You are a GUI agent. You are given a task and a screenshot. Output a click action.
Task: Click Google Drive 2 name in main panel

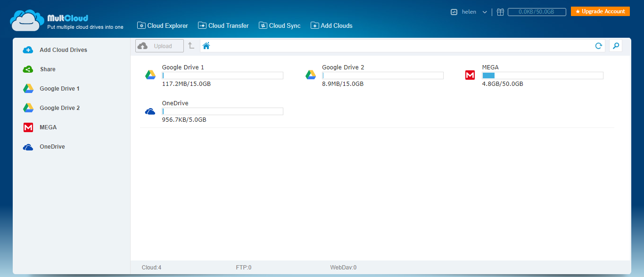pos(343,67)
